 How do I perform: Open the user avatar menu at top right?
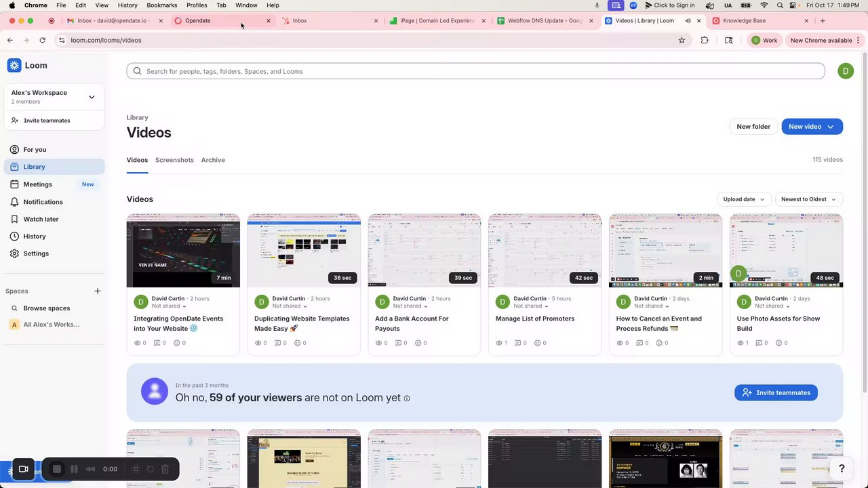click(846, 71)
